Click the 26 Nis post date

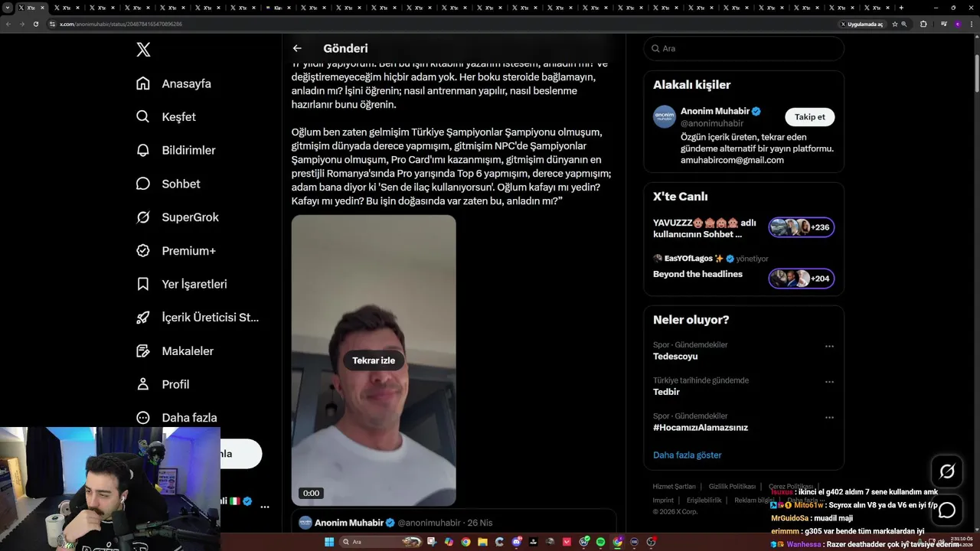[x=480, y=523]
